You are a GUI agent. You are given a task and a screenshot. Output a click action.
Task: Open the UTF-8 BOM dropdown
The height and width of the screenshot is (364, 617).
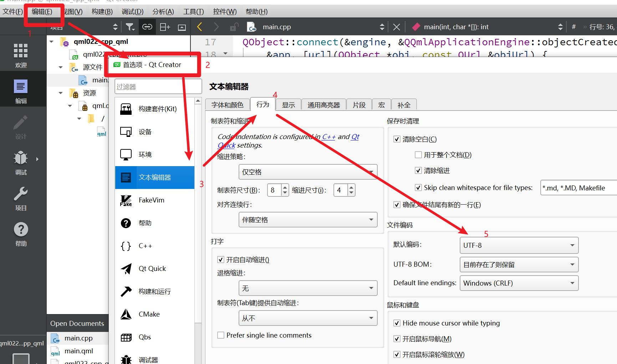(x=519, y=265)
